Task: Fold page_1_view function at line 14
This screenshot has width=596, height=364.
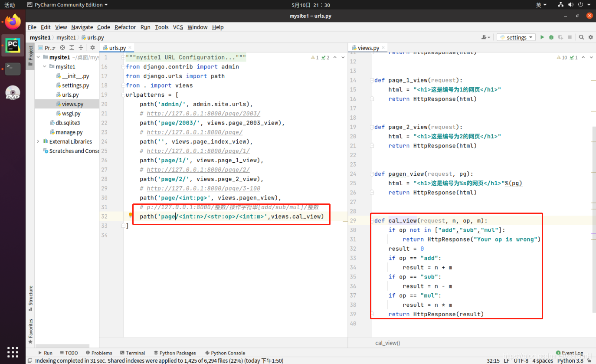Action: 372,80
